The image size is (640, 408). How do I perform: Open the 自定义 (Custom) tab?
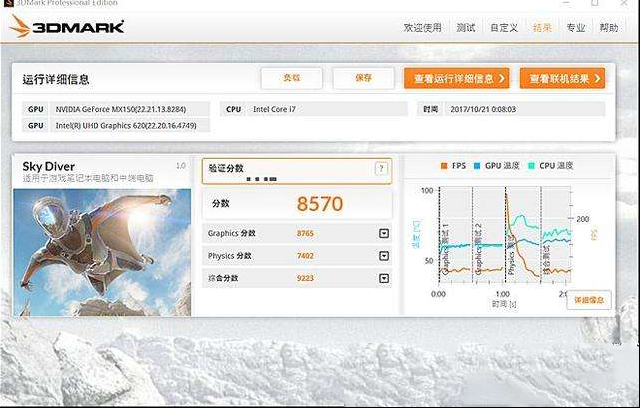pos(504,28)
